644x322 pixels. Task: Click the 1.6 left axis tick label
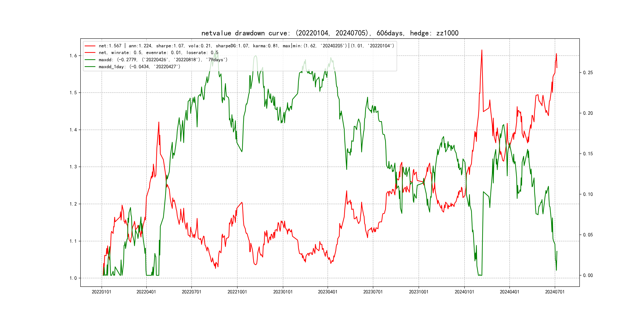pos(73,56)
